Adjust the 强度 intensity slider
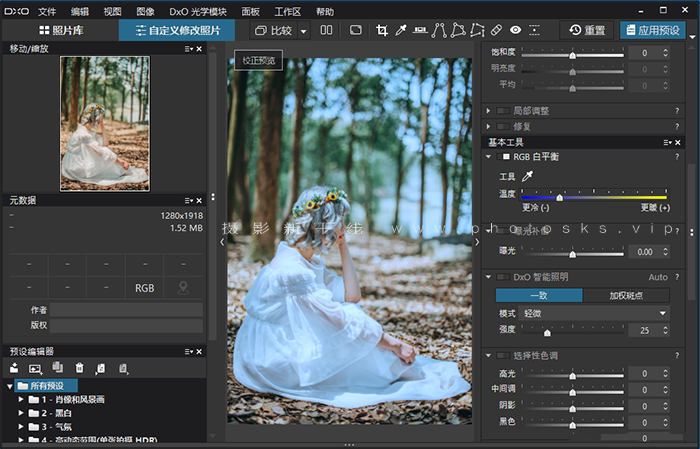This screenshot has height=449, width=700. point(572,332)
